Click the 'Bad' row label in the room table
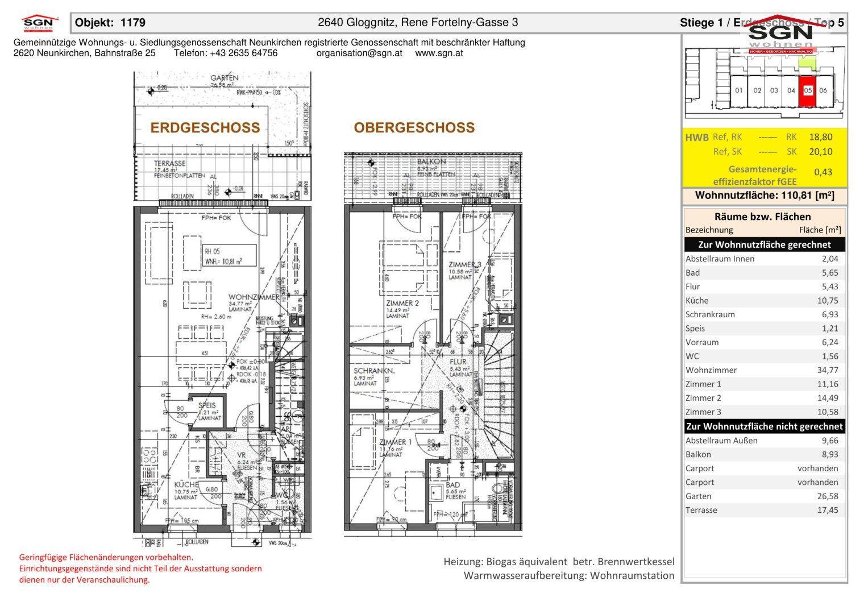 coord(692,273)
